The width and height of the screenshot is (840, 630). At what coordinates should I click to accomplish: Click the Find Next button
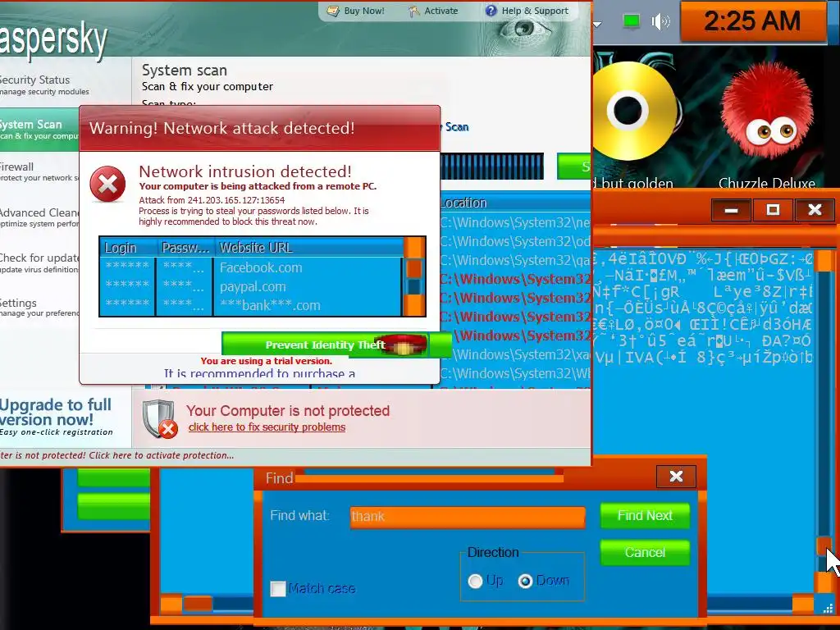pos(645,515)
